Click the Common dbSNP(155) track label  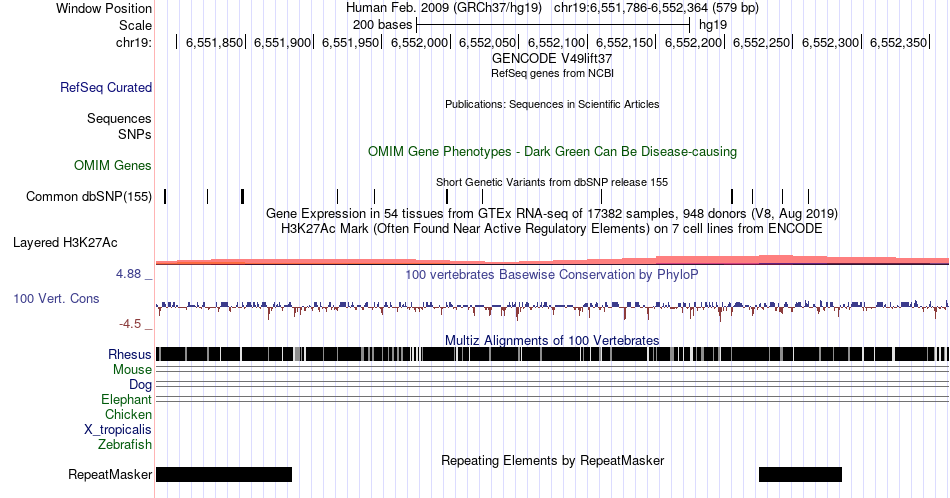(89, 196)
